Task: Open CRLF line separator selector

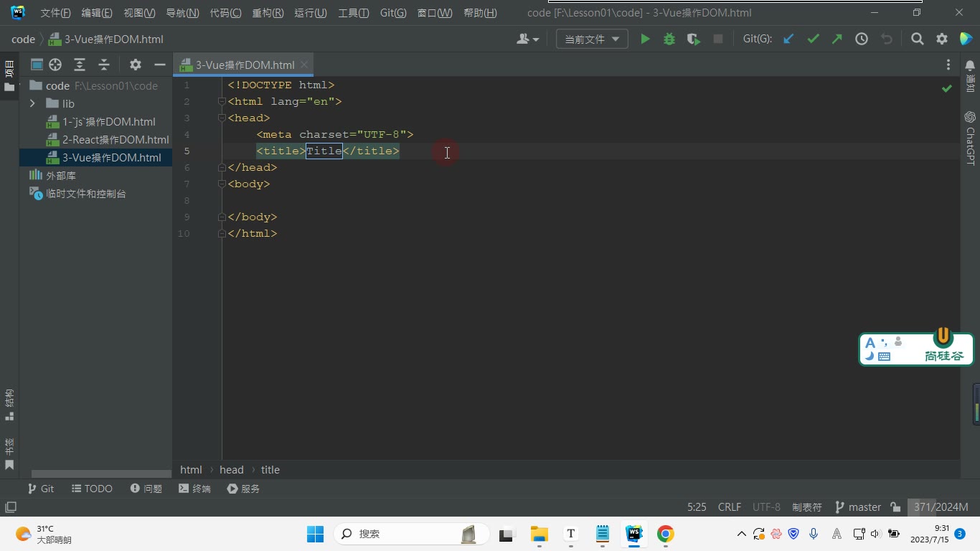Action: point(730,507)
